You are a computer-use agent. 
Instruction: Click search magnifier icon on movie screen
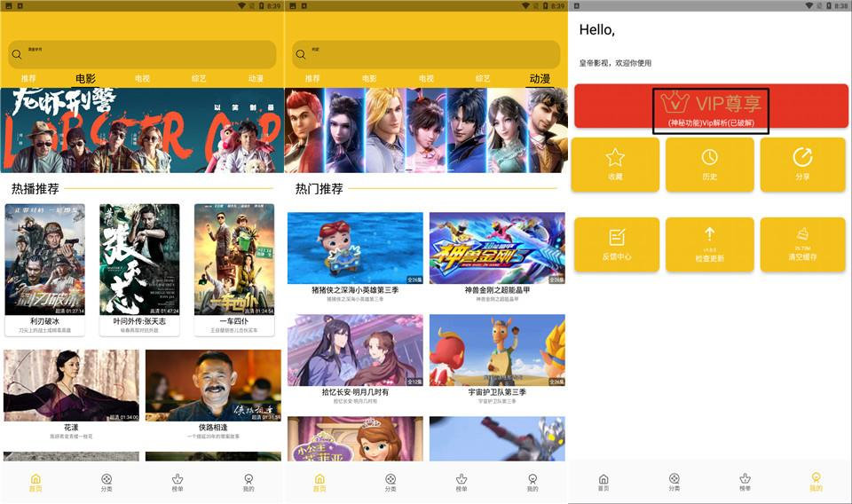point(17,54)
